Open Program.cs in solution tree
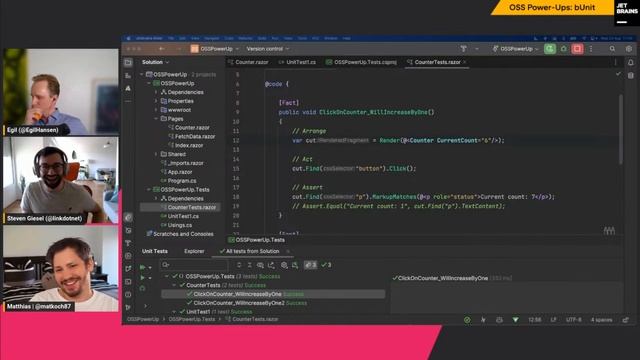Viewport: 640px width, 360px height. pyautogui.click(x=178, y=181)
